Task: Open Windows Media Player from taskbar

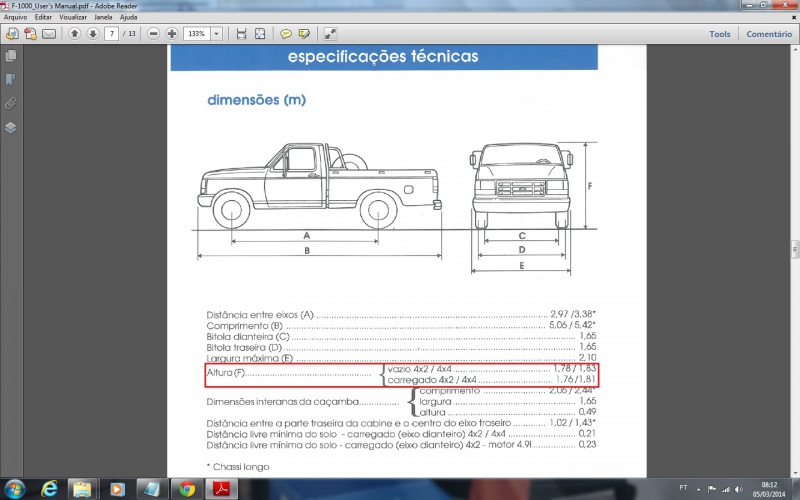Action: click(x=117, y=489)
